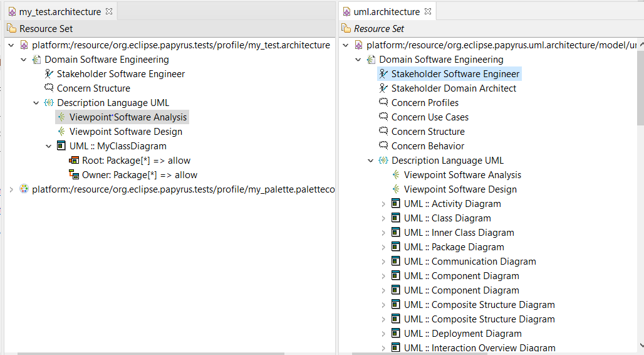The width and height of the screenshot is (644, 355).
Task: Select Stakeholder Software Engineer in left tree
Action: coord(121,74)
